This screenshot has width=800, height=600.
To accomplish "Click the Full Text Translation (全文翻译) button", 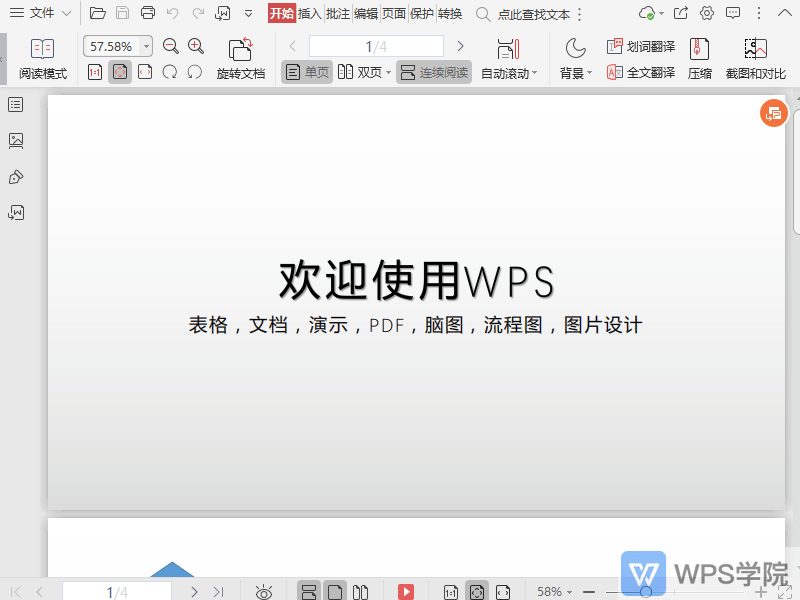I will coord(641,72).
